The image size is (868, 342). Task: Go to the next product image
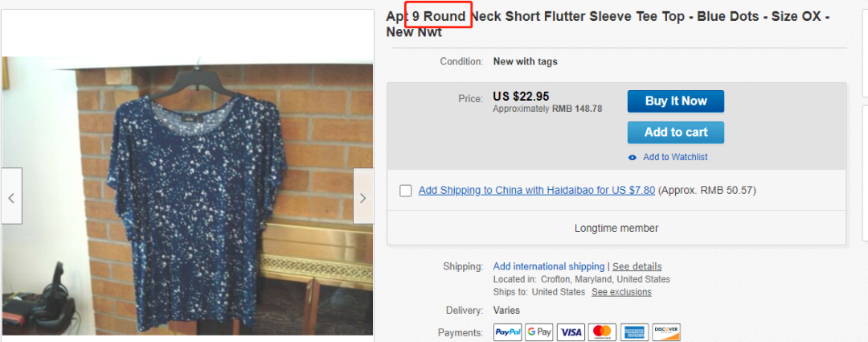pyautogui.click(x=362, y=196)
